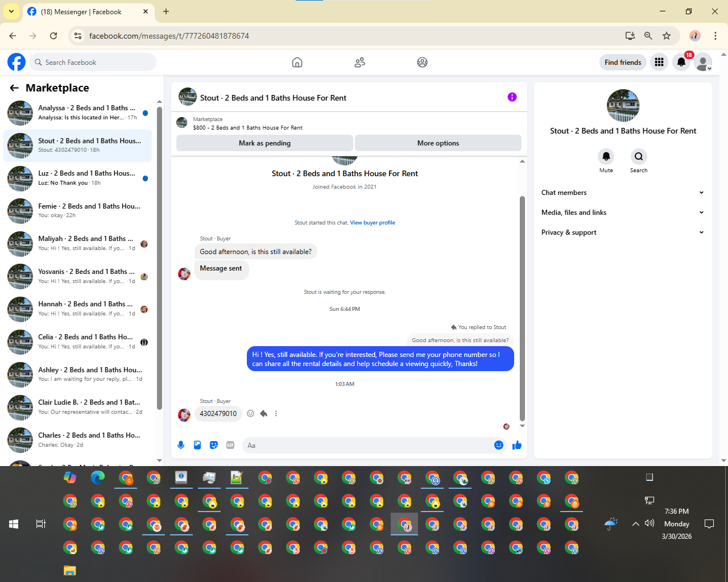The width and height of the screenshot is (728, 582).
Task: Open File Explorer from the taskbar
Action: click(x=70, y=571)
